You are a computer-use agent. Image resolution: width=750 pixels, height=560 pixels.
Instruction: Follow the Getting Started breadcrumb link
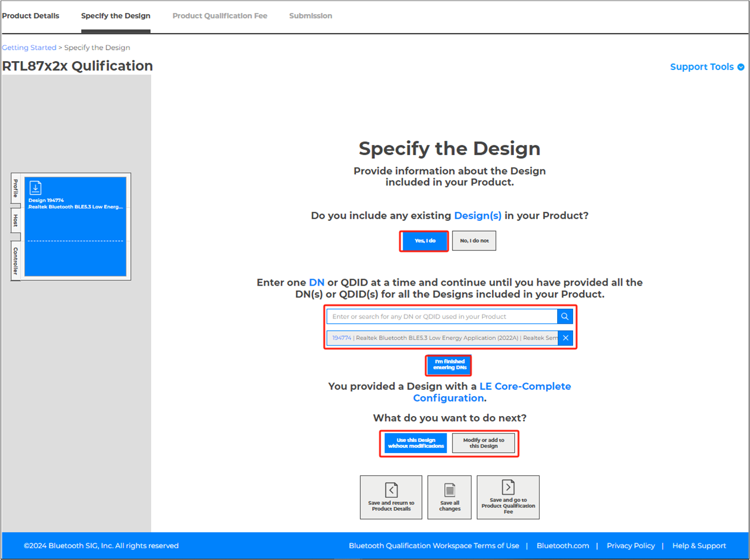click(29, 48)
